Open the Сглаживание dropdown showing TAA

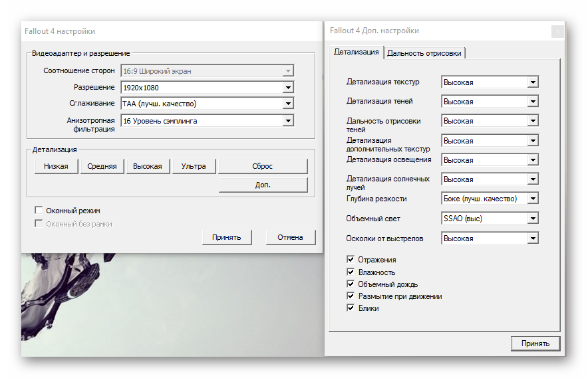[x=207, y=104]
